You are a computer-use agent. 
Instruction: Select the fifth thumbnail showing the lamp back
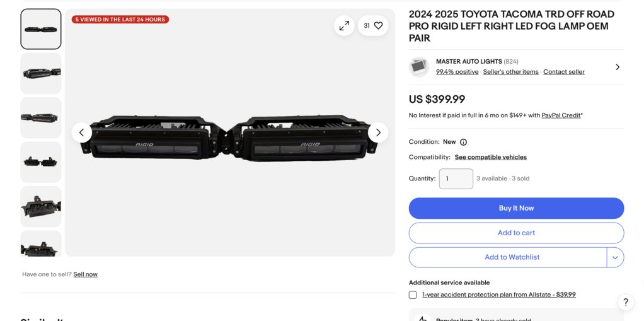click(41, 207)
